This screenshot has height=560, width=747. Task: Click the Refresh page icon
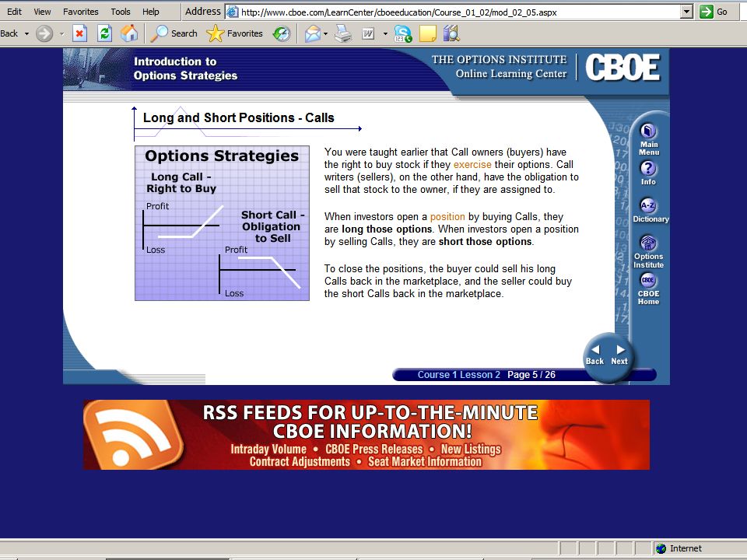[x=104, y=33]
